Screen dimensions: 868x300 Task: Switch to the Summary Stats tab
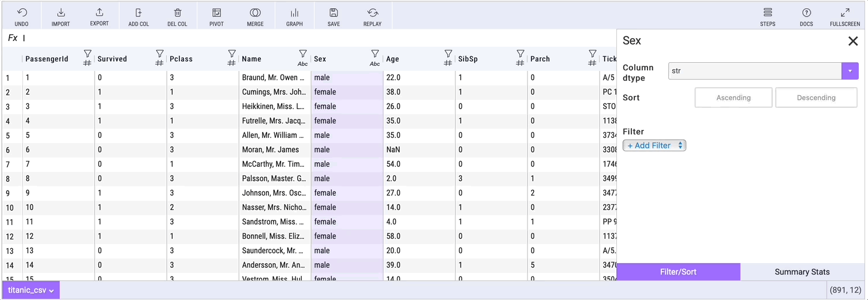pos(802,272)
